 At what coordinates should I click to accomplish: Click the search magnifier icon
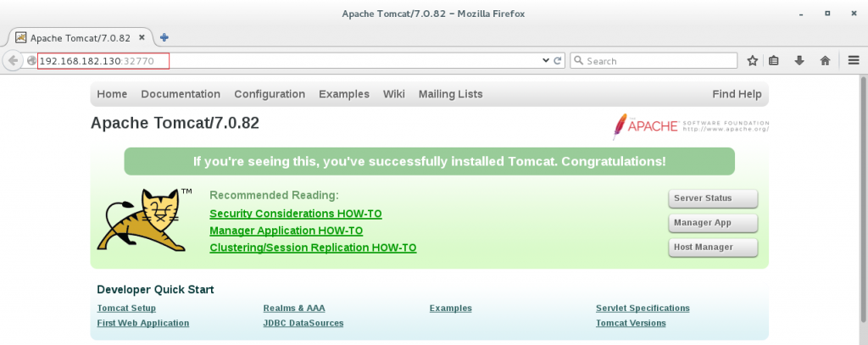click(x=579, y=61)
